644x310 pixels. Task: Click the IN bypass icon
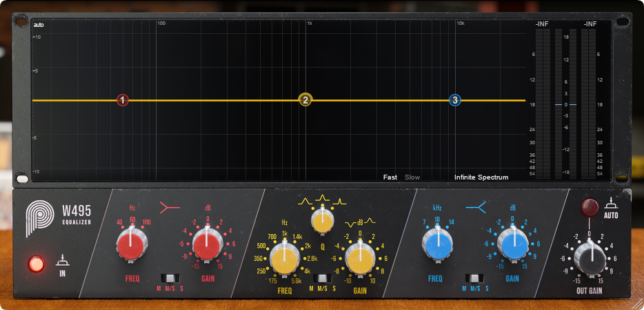click(63, 261)
